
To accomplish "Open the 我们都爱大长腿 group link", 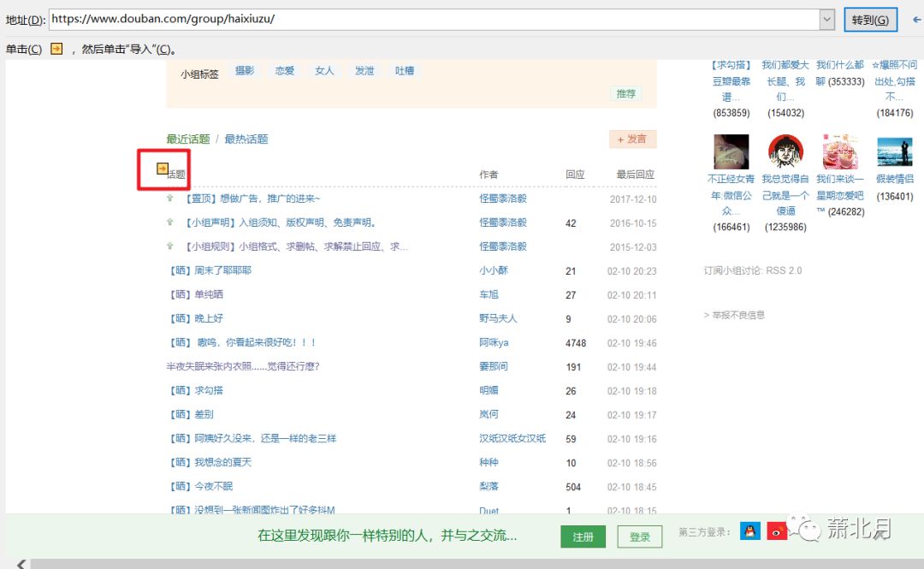I will click(785, 80).
